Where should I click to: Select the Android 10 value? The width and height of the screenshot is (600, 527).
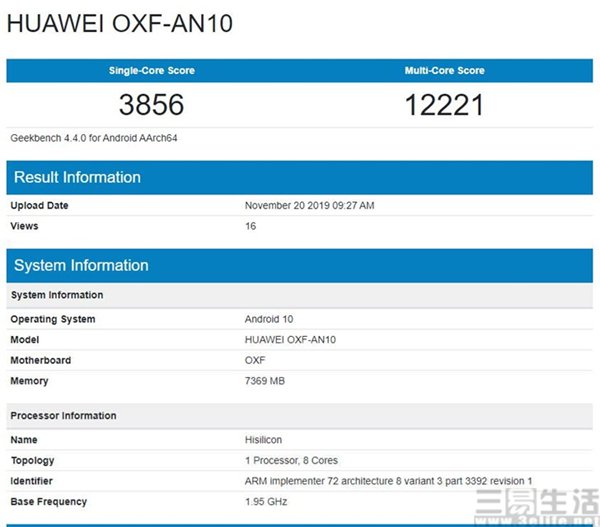pos(269,319)
